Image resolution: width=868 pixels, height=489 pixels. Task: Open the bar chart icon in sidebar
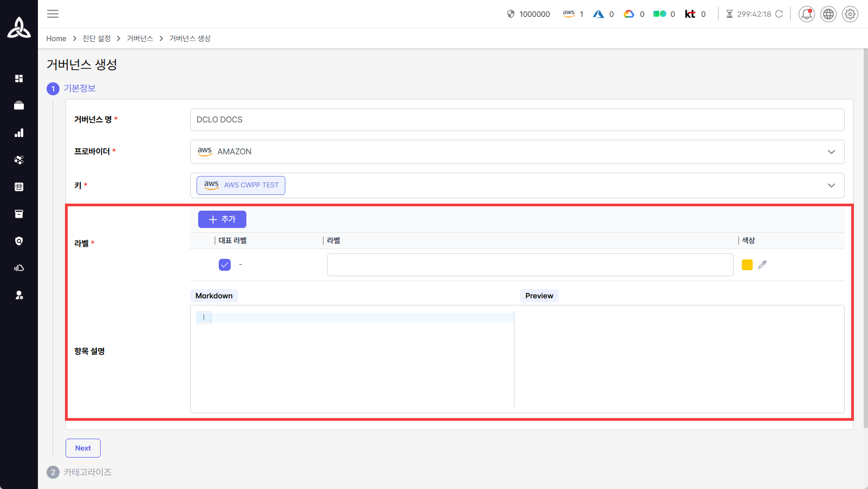19,133
